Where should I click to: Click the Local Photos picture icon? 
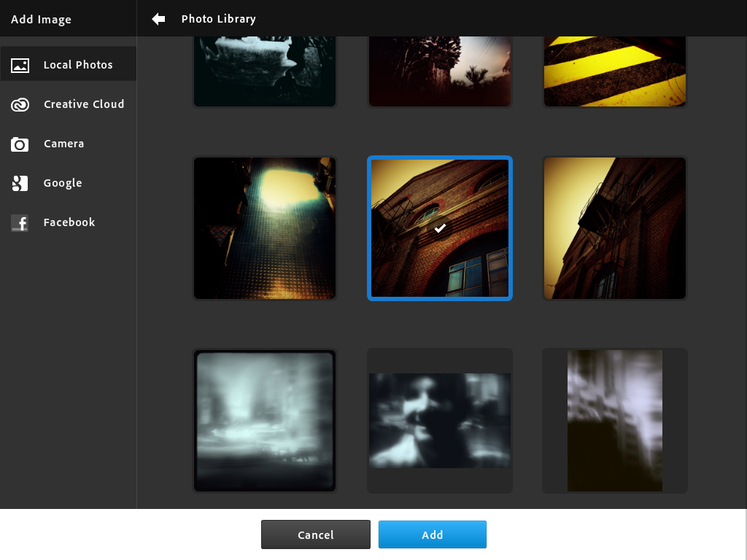point(20,66)
